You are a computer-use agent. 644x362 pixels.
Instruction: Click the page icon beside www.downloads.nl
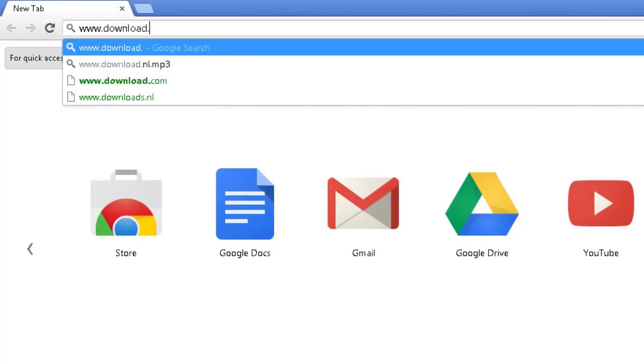[71, 98]
